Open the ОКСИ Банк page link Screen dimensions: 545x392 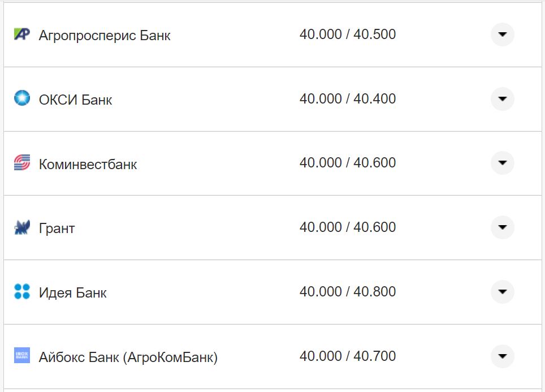[x=74, y=99]
